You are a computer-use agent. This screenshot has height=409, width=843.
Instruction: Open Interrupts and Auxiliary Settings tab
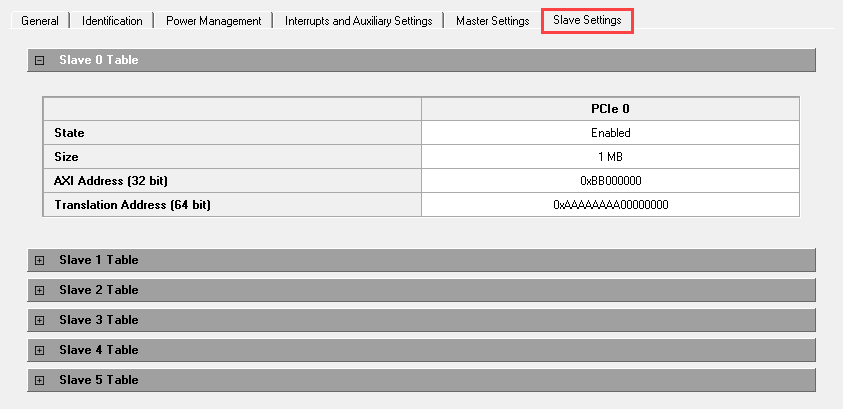pos(358,21)
